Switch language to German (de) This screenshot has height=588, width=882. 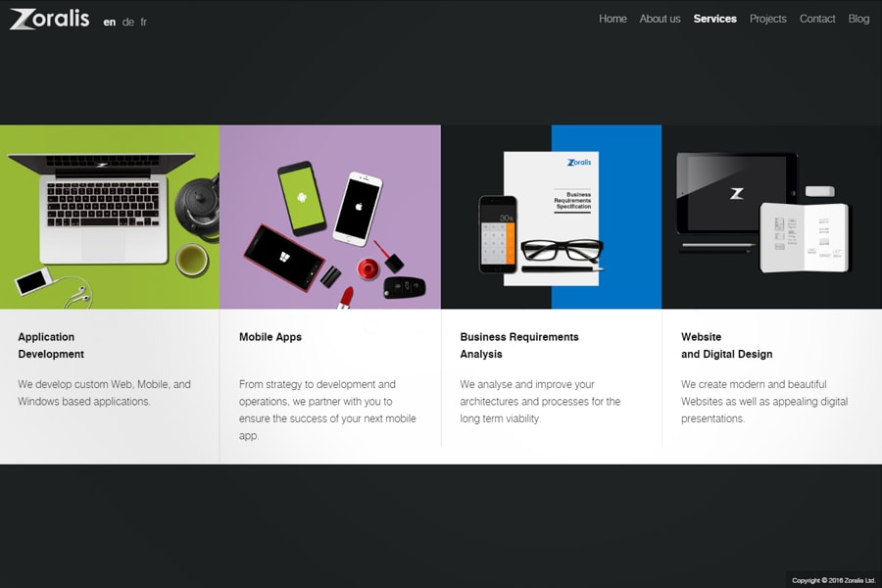coord(128,22)
